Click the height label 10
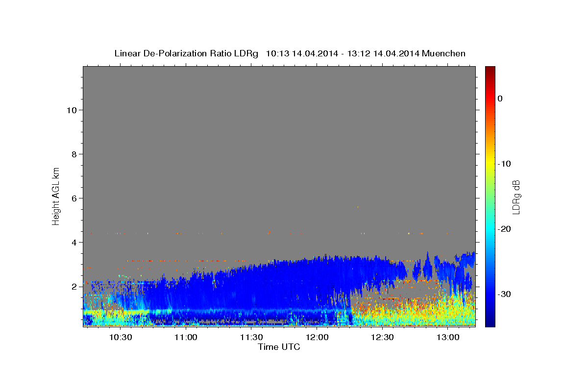This screenshot has width=588, height=392. 72,110
